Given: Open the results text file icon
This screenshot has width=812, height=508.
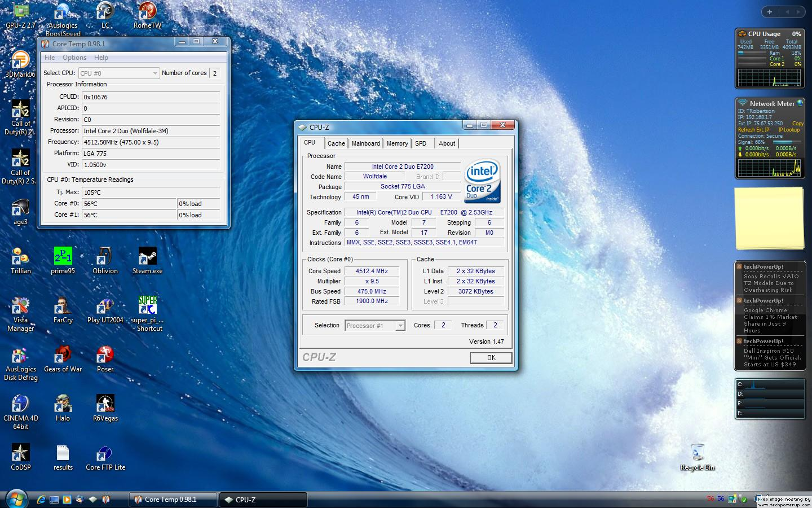Looking at the screenshot, I should [x=63, y=458].
